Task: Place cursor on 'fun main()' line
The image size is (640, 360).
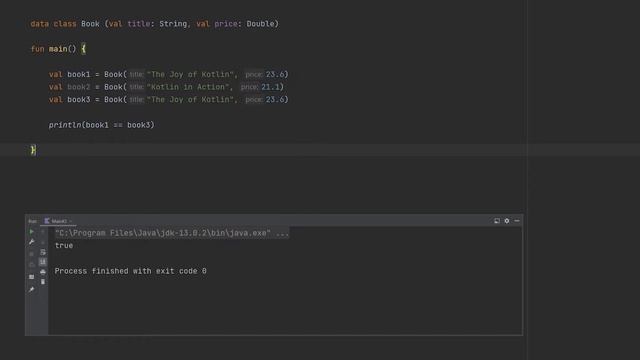Action: click(x=58, y=49)
